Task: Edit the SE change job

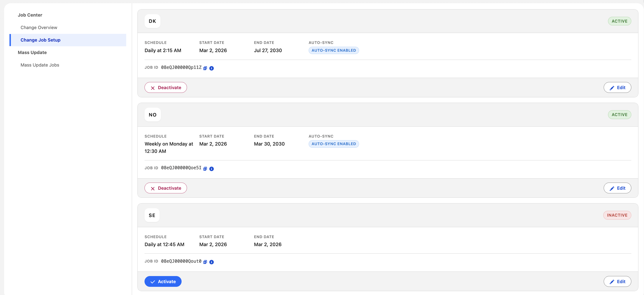Action: pyautogui.click(x=617, y=281)
